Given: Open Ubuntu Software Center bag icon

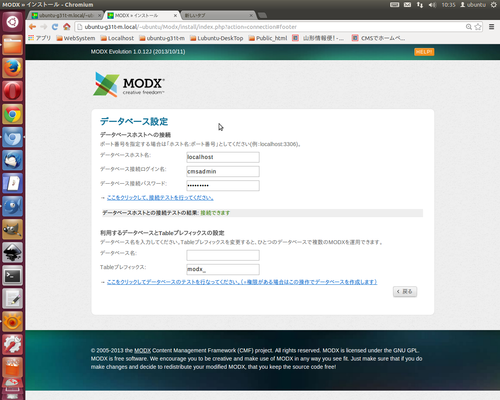Looking at the screenshot, I should click(12, 367).
